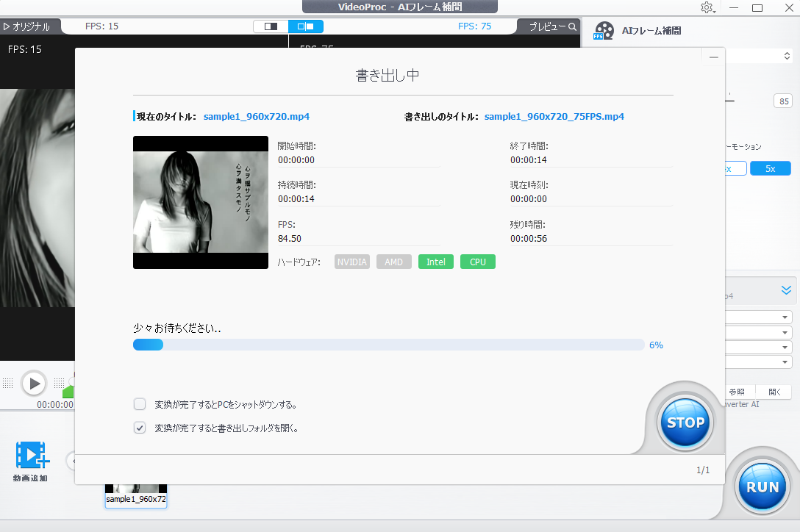Select the sample1_960x72 video thumbnail
This screenshot has height=532, width=800.
(136, 496)
